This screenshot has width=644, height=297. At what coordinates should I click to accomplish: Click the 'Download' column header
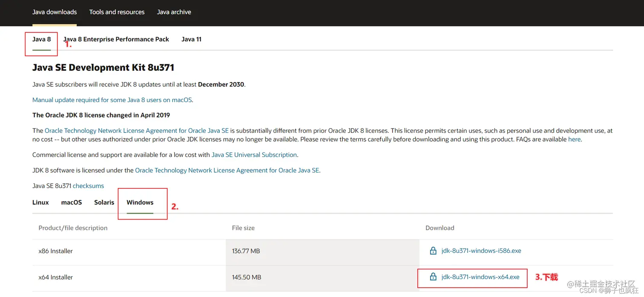click(x=440, y=228)
